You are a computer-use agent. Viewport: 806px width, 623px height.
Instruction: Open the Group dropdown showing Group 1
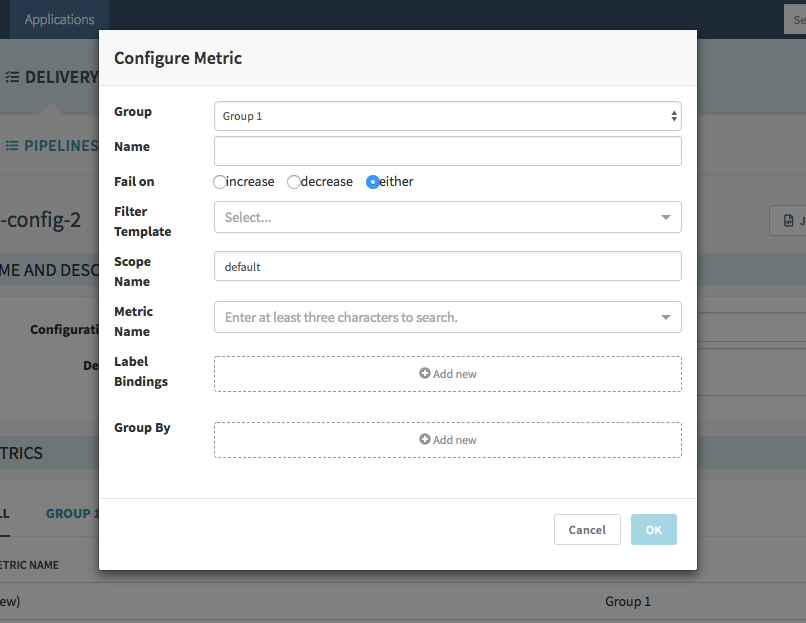448,116
